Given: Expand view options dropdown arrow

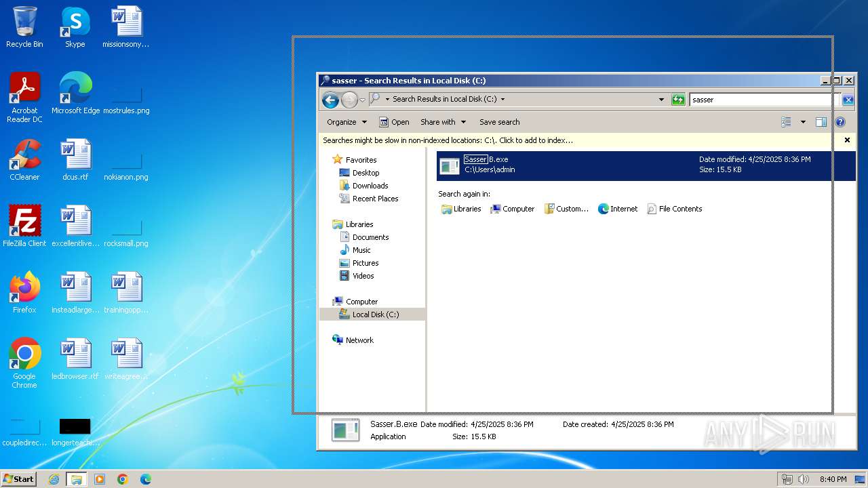Looking at the screenshot, I should [803, 122].
